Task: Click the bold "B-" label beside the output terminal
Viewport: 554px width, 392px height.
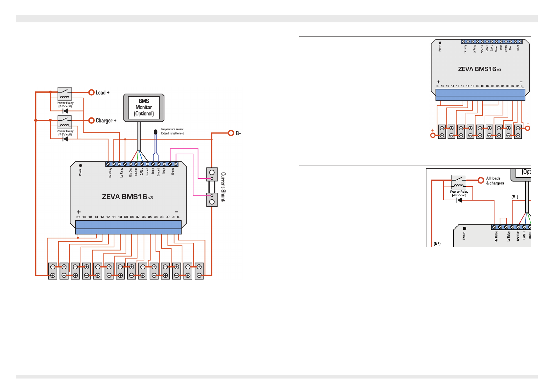Action: click(x=238, y=133)
